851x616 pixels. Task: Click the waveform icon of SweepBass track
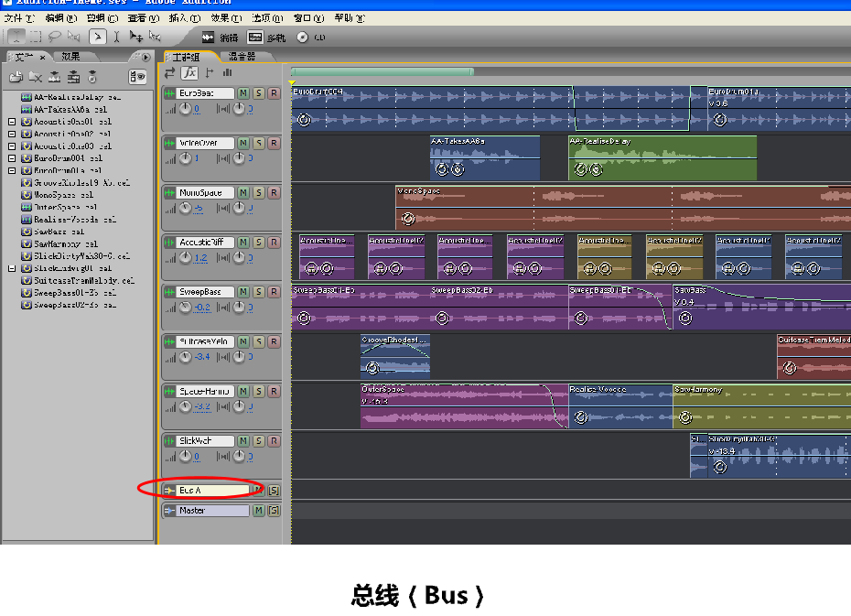point(170,292)
